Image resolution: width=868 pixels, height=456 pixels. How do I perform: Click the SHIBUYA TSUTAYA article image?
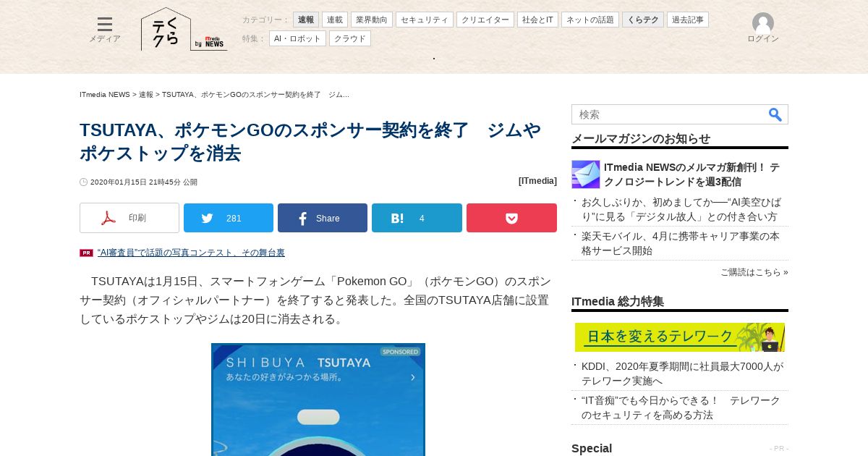pos(318,400)
